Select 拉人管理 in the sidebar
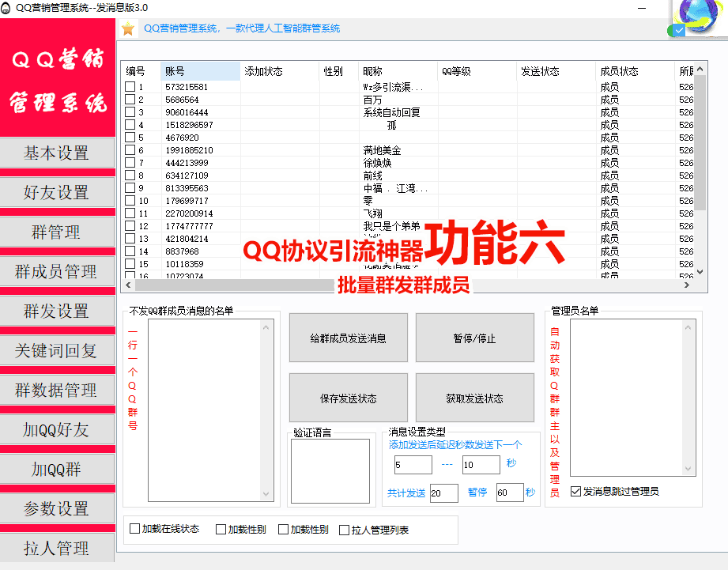728x570 pixels. (57, 548)
